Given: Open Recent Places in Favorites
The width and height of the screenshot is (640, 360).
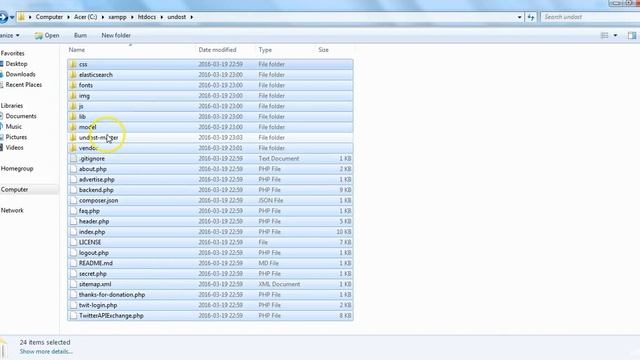Looking at the screenshot, I should click(x=24, y=85).
